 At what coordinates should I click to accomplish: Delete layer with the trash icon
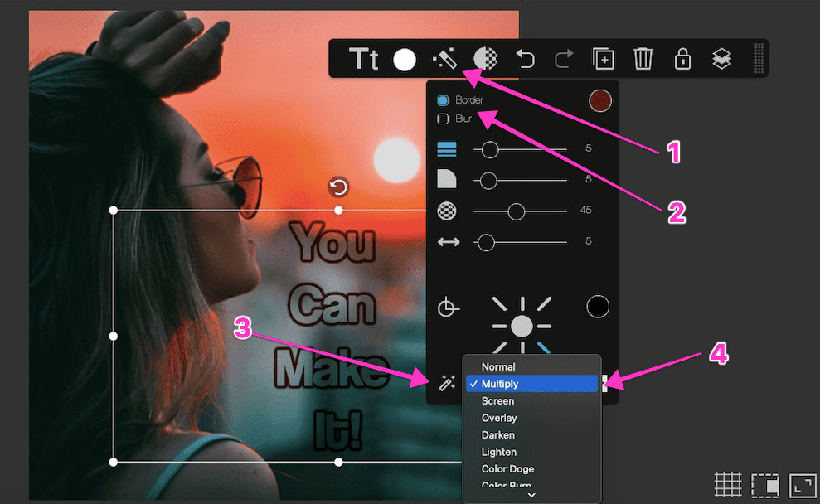coord(643,59)
